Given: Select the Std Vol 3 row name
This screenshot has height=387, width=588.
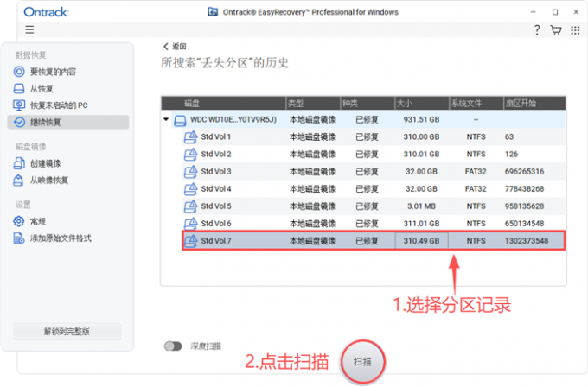Looking at the screenshot, I should point(216,172).
